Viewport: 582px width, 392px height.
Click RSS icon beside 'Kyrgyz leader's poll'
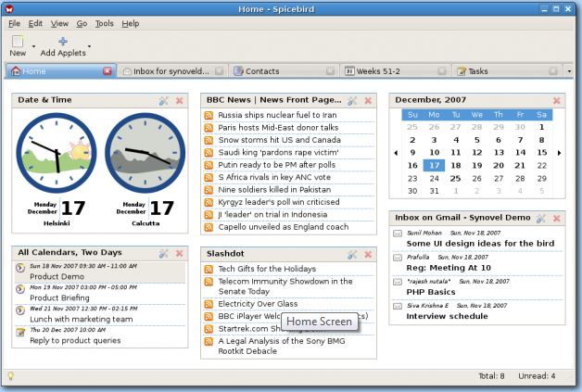(x=209, y=202)
